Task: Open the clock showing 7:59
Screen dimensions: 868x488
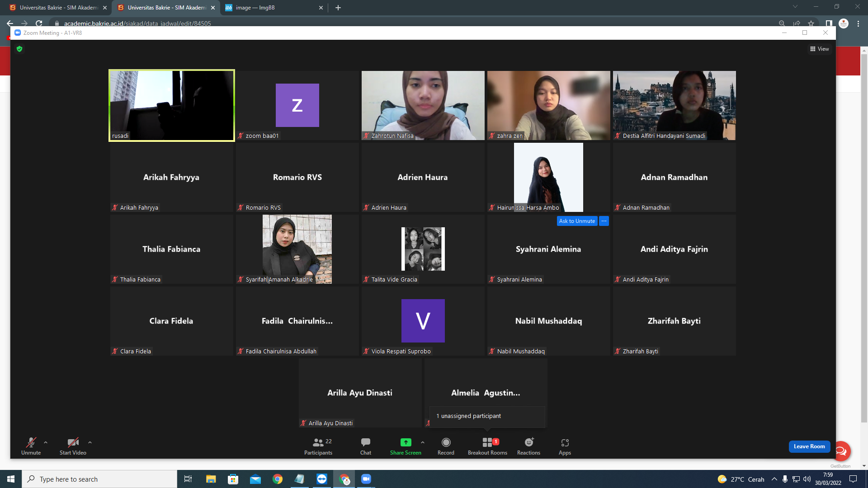Action: 828,479
